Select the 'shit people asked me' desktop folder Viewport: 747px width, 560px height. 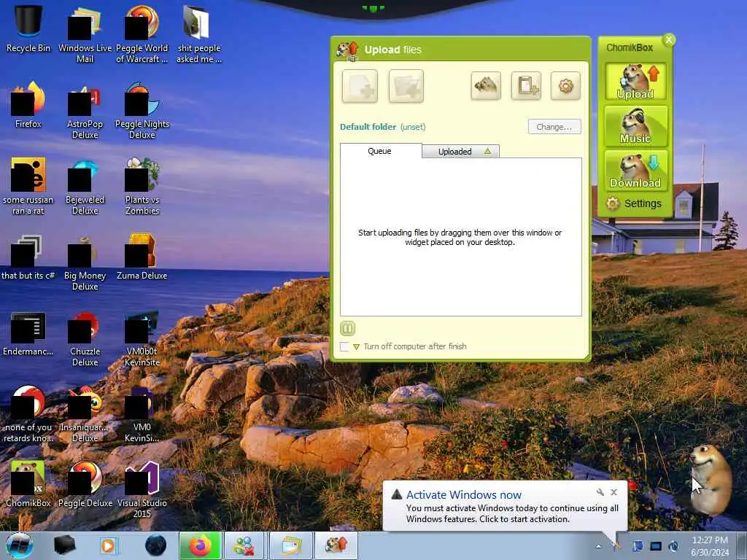[x=198, y=34]
